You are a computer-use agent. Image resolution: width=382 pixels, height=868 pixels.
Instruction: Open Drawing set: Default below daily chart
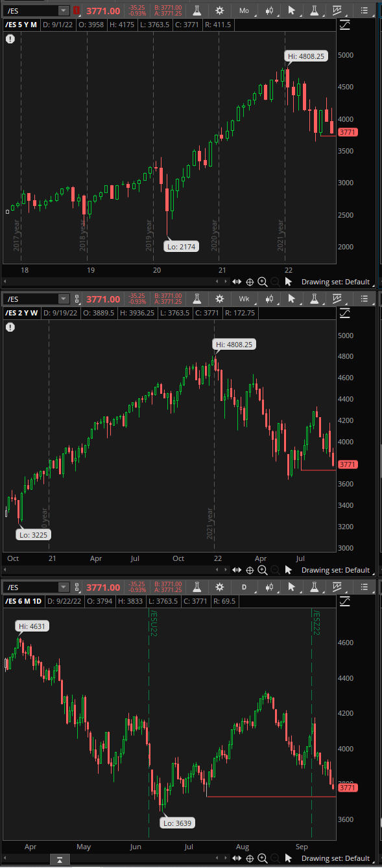(335, 858)
